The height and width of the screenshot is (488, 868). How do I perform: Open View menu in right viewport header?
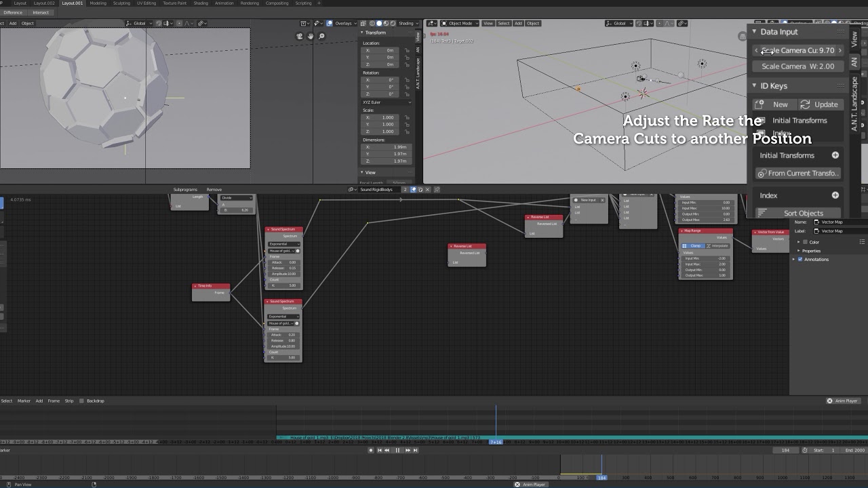[x=488, y=23]
